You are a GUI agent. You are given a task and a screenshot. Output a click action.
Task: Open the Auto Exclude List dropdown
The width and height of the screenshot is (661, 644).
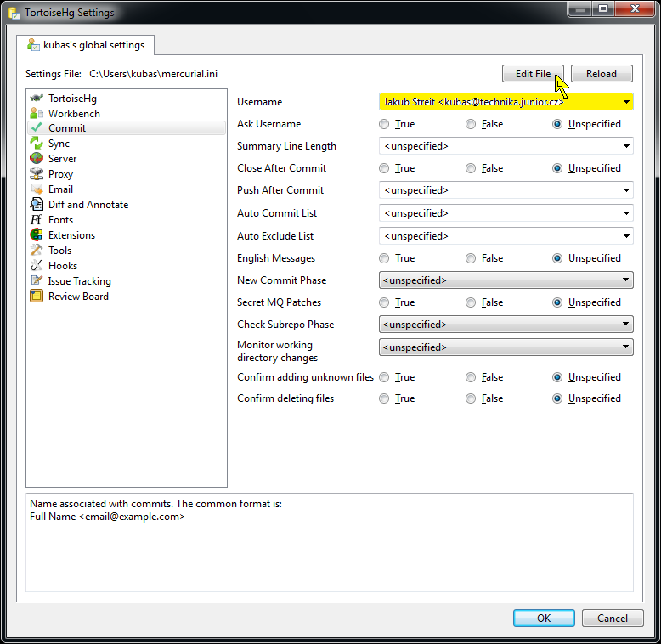click(506, 236)
